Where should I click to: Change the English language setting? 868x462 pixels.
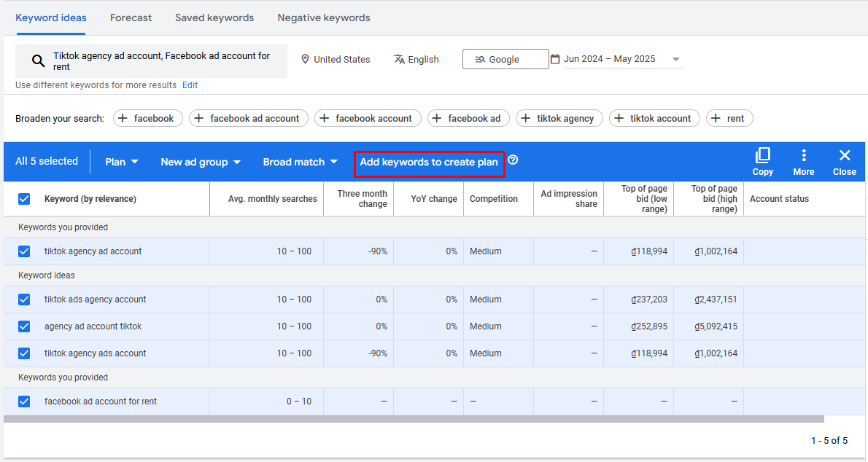[x=416, y=59]
